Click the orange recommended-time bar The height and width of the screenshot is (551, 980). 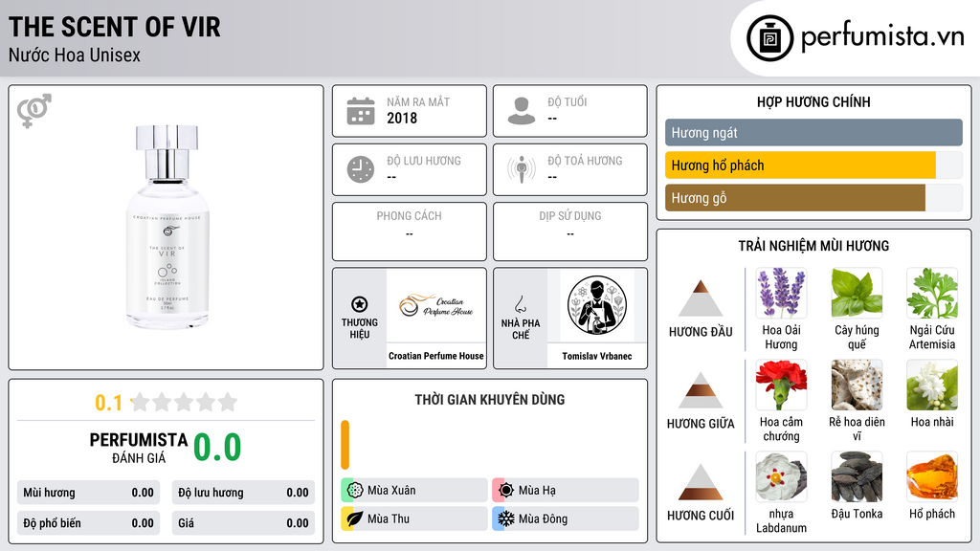tap(345, 445)
